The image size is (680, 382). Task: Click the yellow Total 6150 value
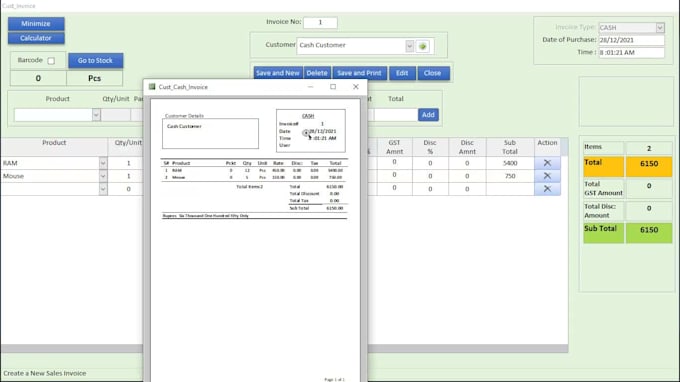point(649,167)
